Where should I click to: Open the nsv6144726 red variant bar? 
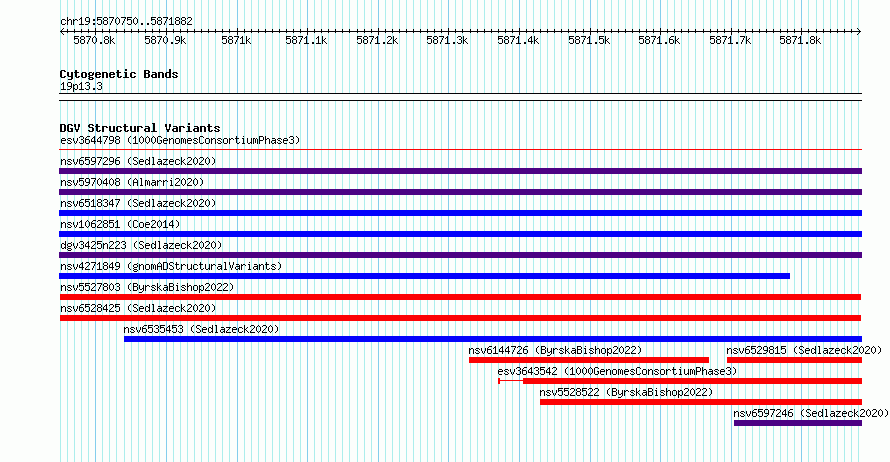coord(589,360)
